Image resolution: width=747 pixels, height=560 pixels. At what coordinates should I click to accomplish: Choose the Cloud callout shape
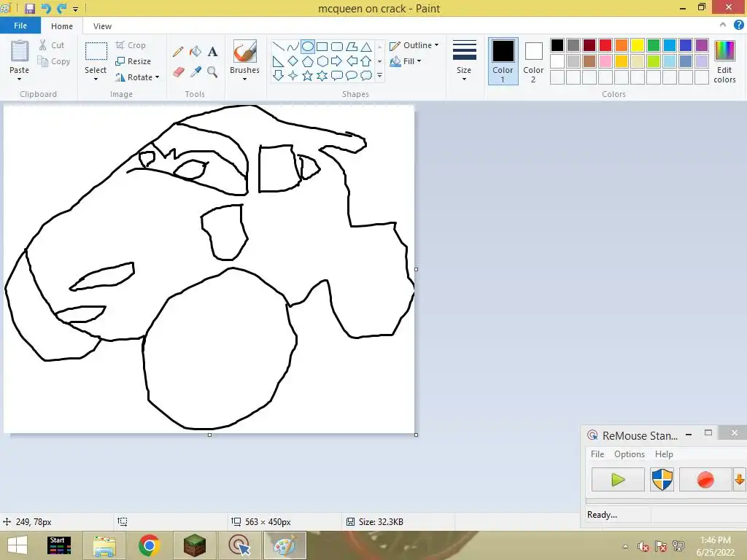click(366, 75)
